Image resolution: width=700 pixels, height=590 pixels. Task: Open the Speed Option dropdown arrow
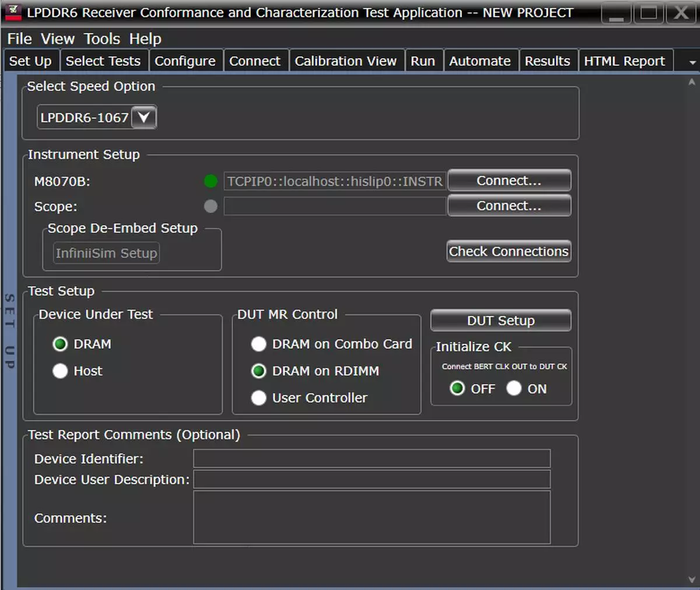pyautogui.click(x=143, y=117)
